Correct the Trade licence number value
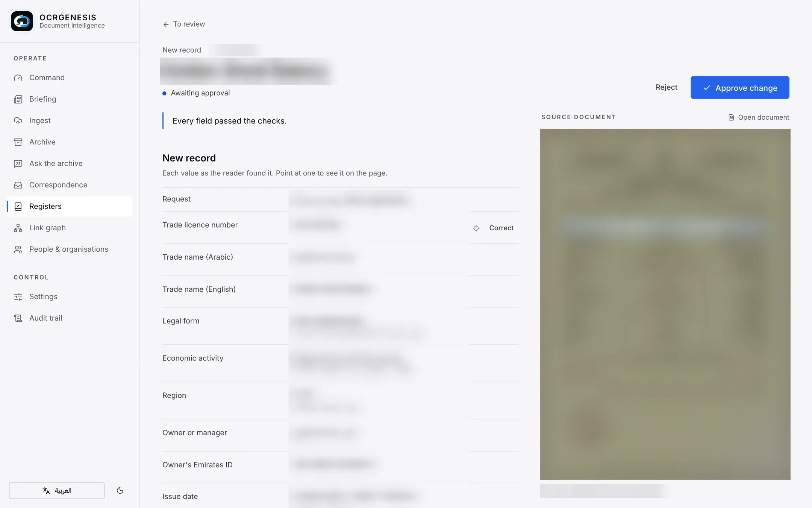The width and height of the screenshot is (812, 508). (x=501, y=228)
